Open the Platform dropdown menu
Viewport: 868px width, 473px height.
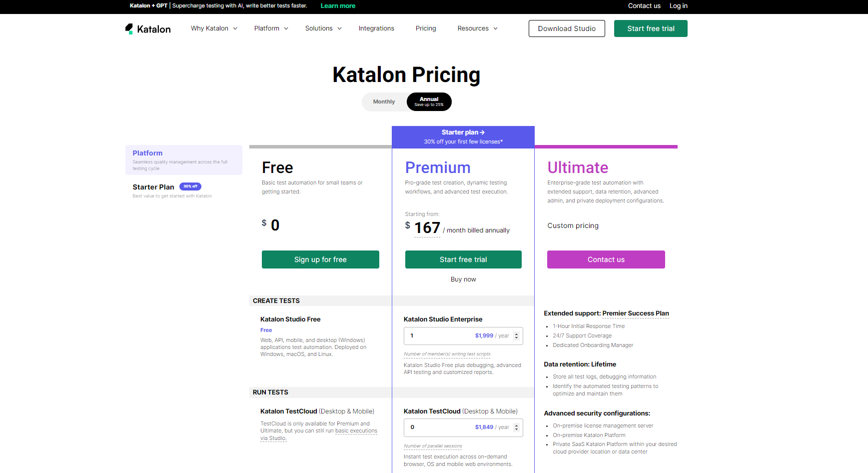coord(271,28)
